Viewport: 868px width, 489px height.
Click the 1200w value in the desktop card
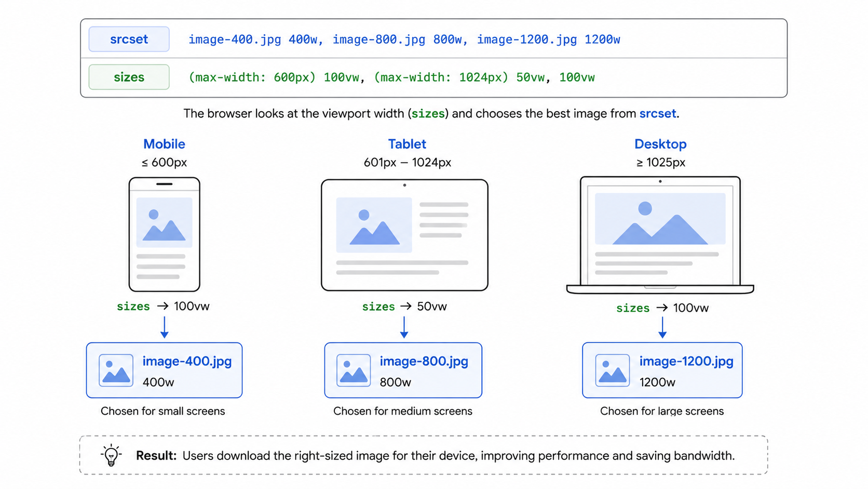(657, 382)
